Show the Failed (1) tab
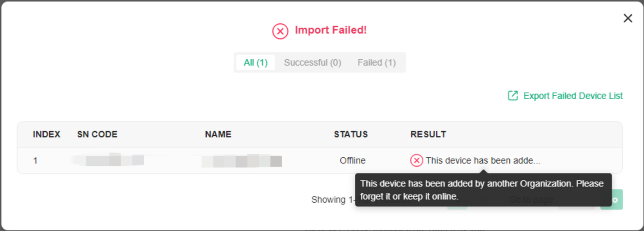 click(376, 62)
